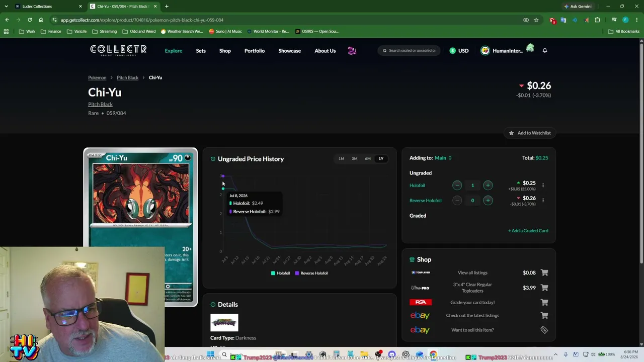Click the Pokemon breadcrumb link
Image resolution: width=644 pixels, height=362 pixels.
[x=97, y=78]
